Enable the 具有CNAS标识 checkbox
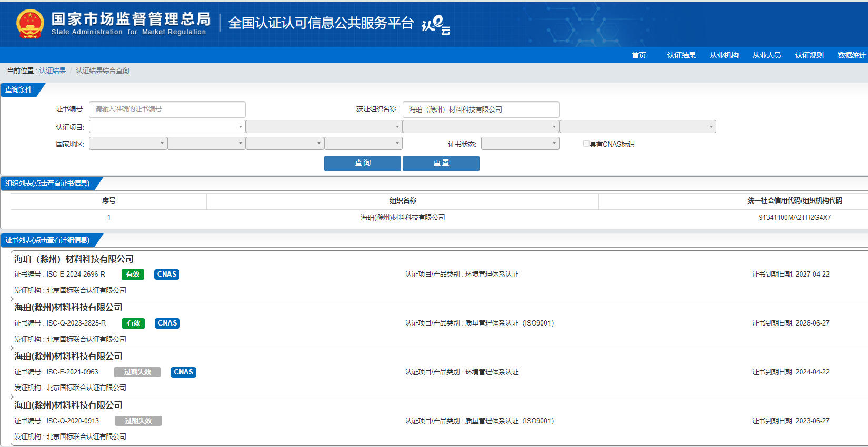 (586, 144)
